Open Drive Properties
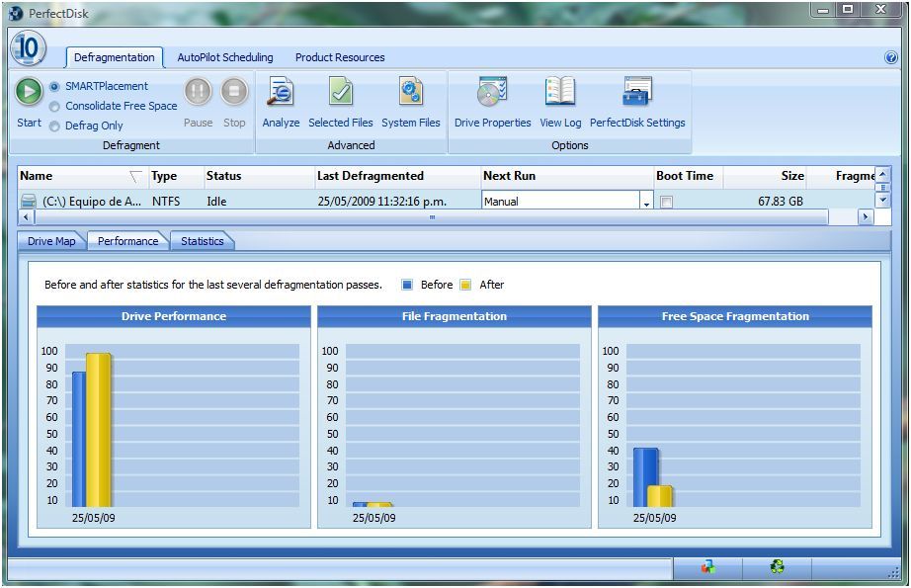 tap(492, 94)
